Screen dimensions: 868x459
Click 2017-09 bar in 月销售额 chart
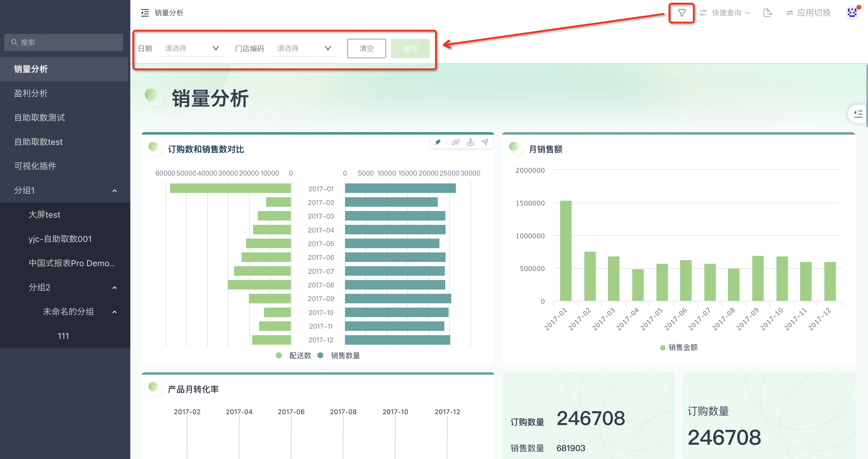coord(758,278)
